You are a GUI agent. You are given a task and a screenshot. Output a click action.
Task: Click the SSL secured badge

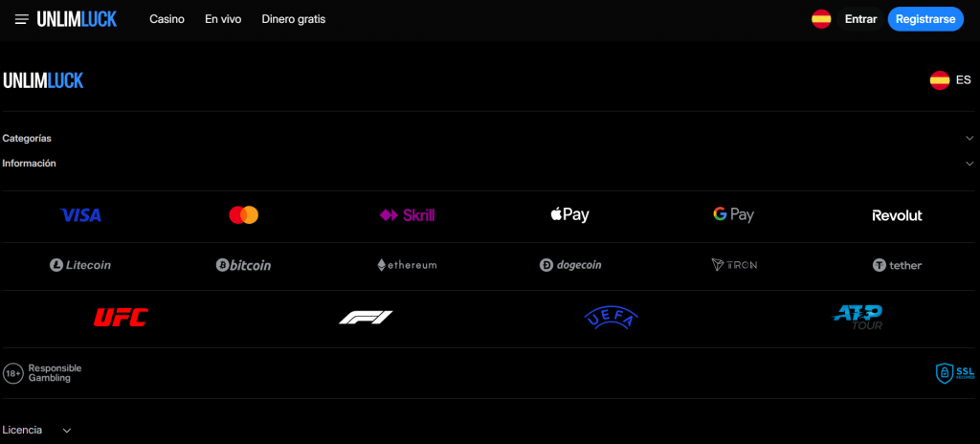952,373
